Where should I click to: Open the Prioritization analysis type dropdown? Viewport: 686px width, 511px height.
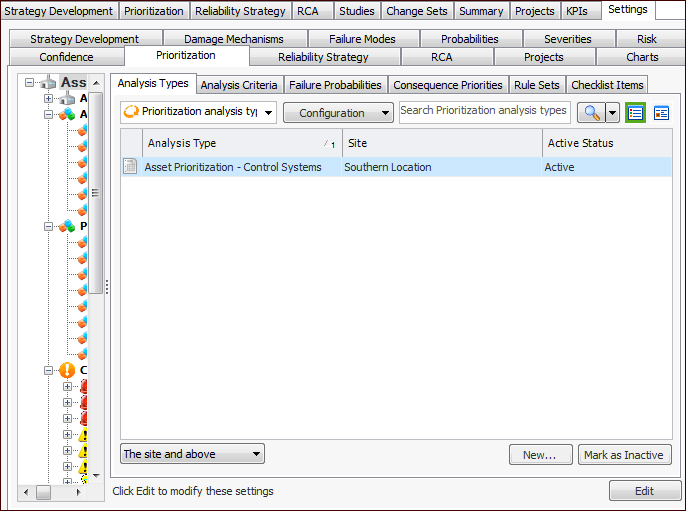pyautogui.click(x=198, y=112)
